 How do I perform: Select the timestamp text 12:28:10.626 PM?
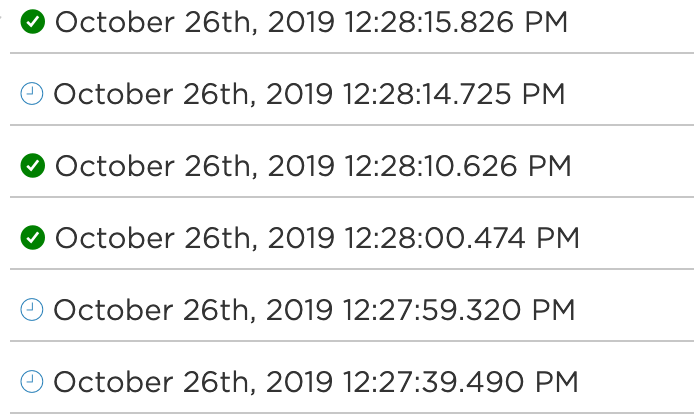point(458,166)
